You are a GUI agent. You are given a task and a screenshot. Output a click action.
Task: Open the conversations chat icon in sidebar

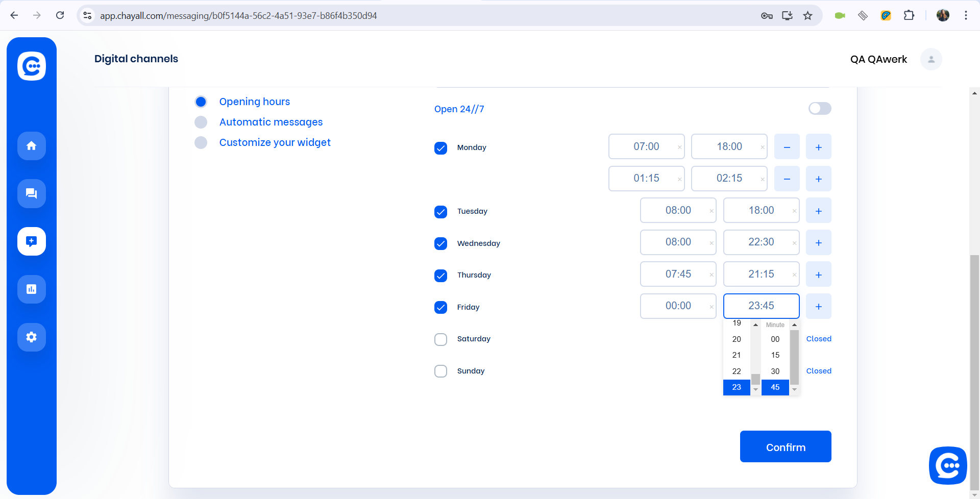(32, 194)
